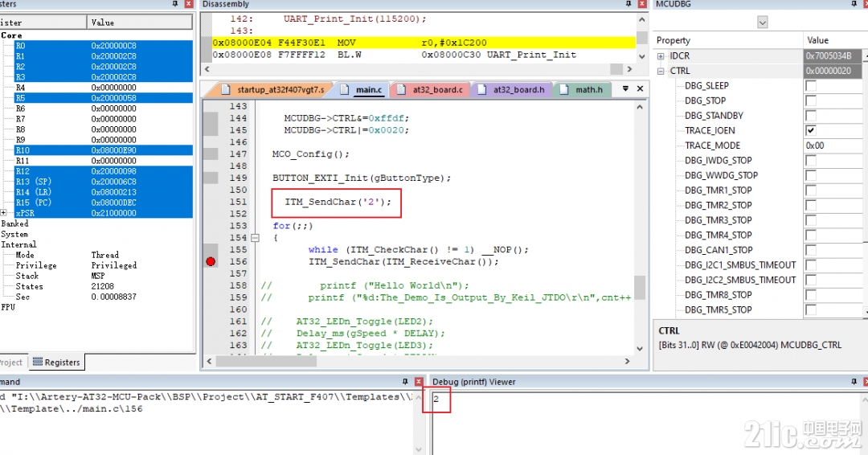Image resolution: width=868 pixels, height=455 pixels.
Task: Click the ITM_SendChar('2') code line
Action: 338,202
